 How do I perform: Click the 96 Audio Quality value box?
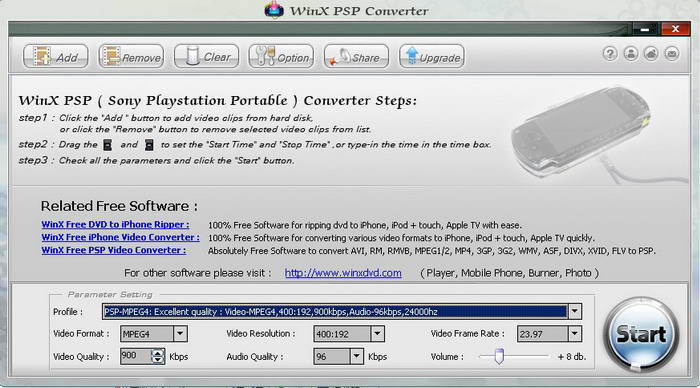coord(332,356)
